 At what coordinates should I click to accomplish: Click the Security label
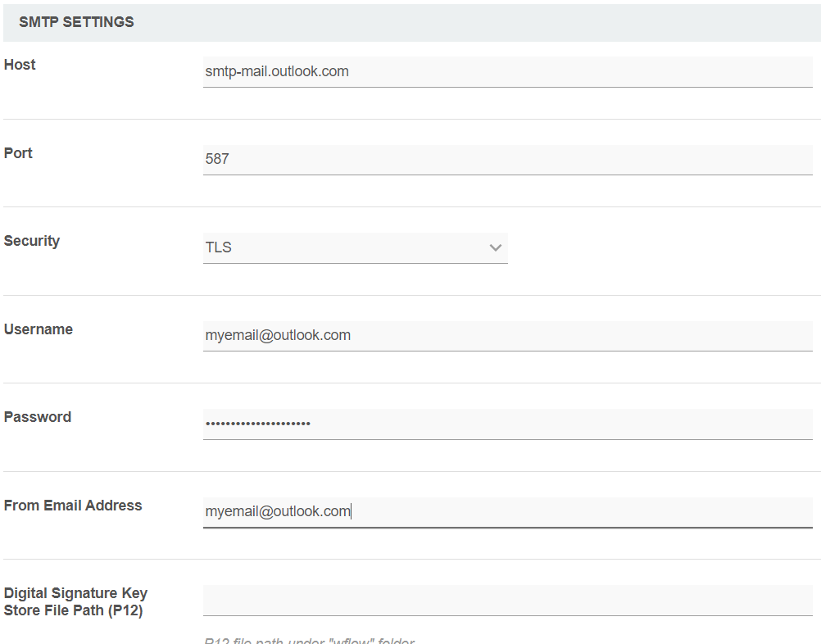32,241
